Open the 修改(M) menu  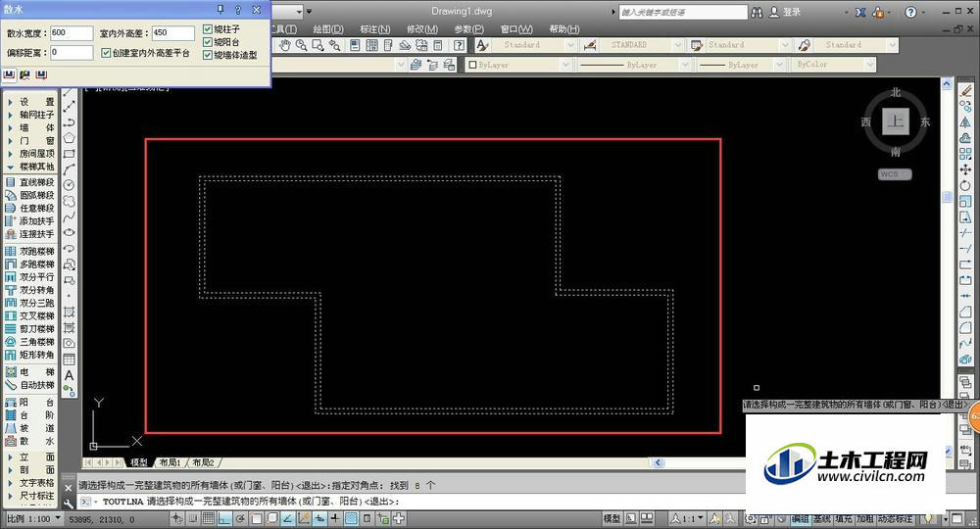click(422, 28)
